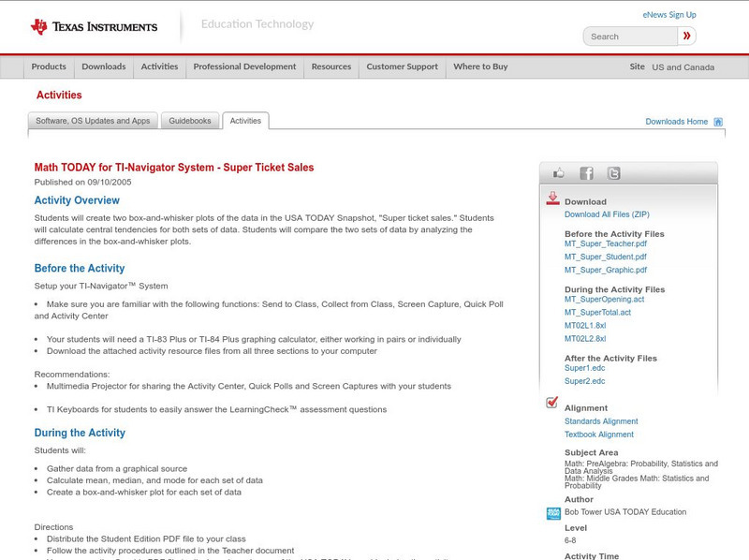Screen dimensions: 749x560
Task: Open the Standards Alignment link
Action: click(601, 421)
